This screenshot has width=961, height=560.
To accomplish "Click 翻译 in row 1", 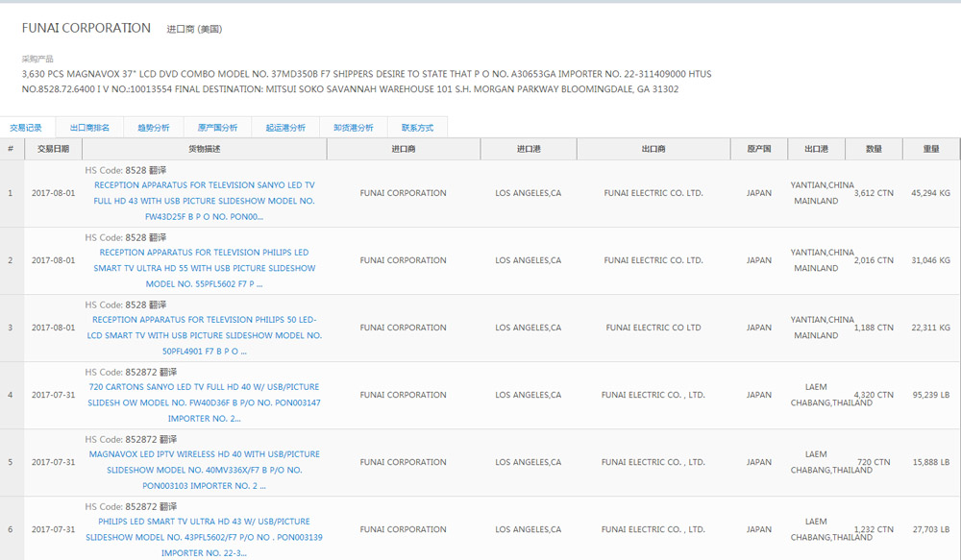I will [158, 170].
